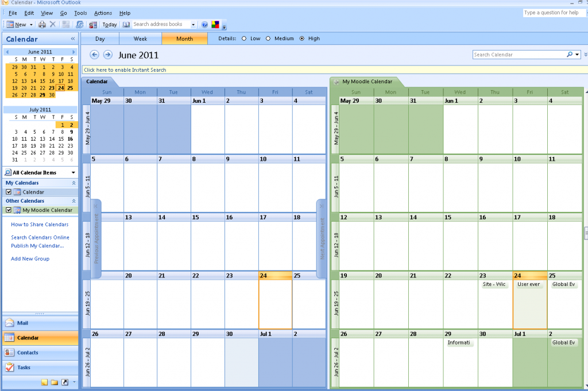The image size is (588, 391).
Task: Expand the All Calendar Items dropdown
Action: (73, 172)
